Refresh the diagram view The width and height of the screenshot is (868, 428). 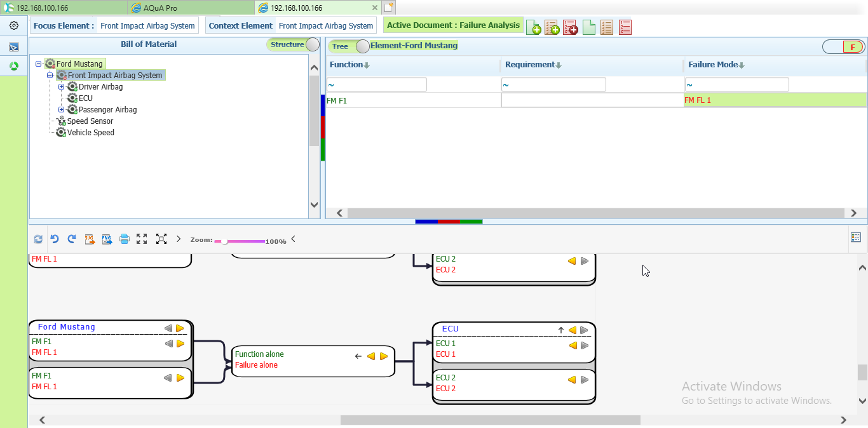tap(38, 239)
